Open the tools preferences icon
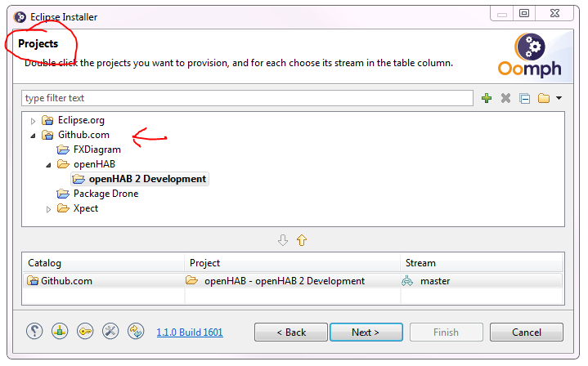The height and width of the screenshot is (366, 588). point(110,331)
